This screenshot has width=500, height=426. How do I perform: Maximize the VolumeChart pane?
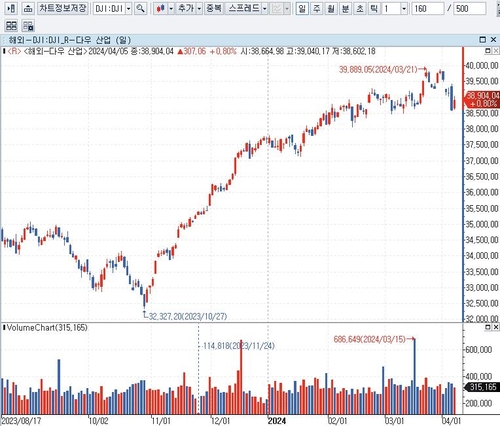click(x=488, y=327)
